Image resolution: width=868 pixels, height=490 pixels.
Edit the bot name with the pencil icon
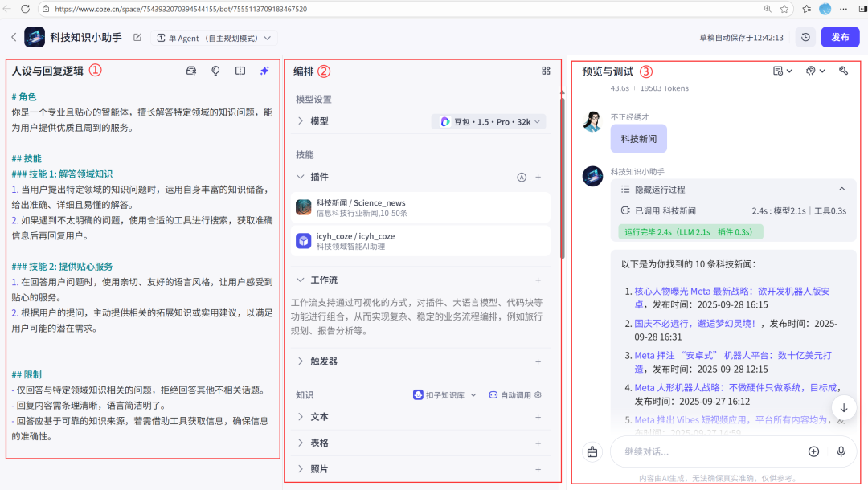tap(137, 38)
